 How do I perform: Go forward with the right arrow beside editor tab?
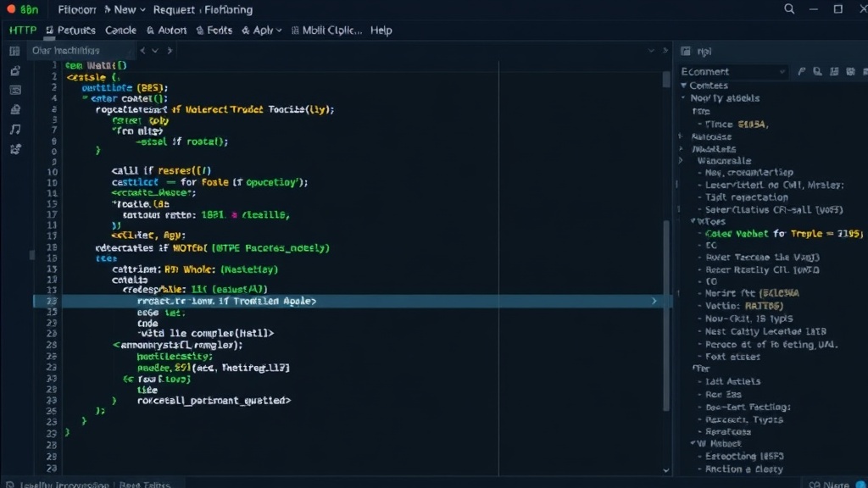[170, 50]
